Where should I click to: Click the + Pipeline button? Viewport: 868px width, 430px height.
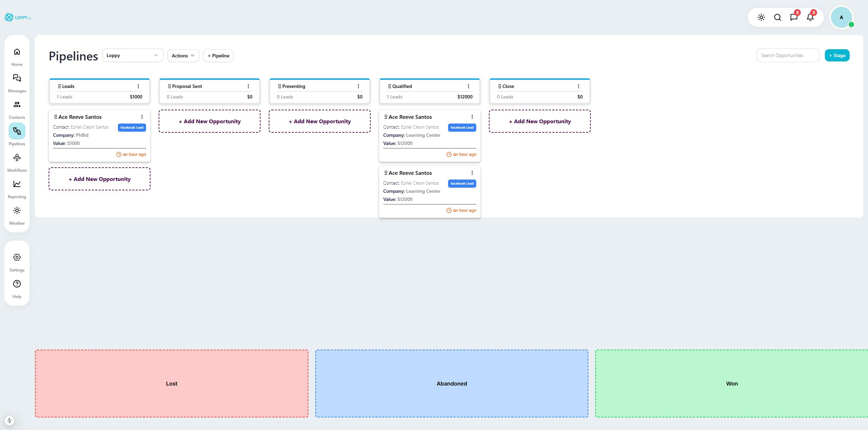(218, 56)
